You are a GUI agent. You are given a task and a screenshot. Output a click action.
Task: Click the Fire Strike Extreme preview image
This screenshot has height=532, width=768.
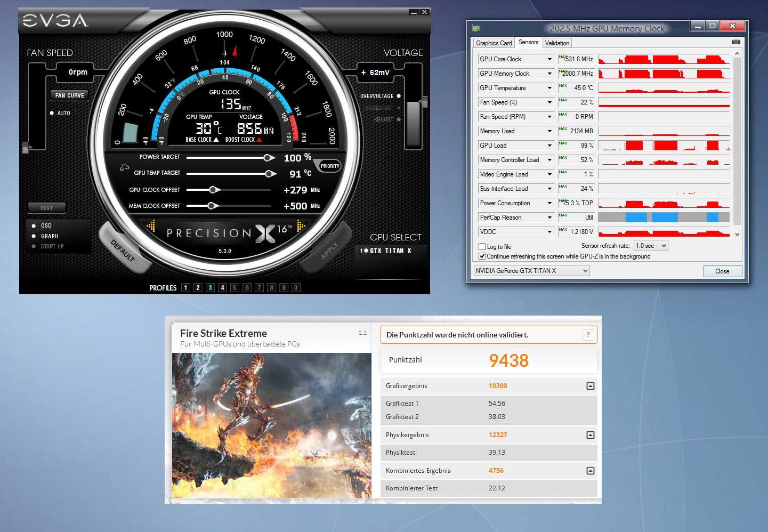[x=272, y=425]
